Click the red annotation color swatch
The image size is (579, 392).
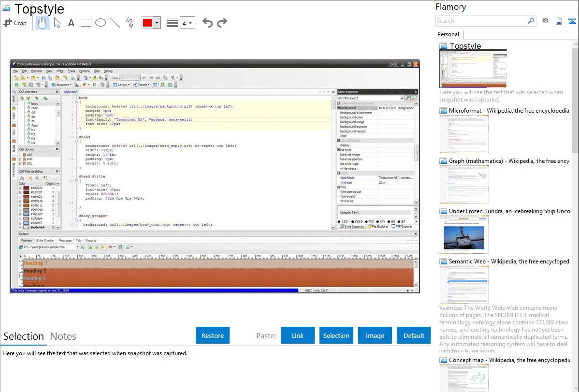pos(147,23)
